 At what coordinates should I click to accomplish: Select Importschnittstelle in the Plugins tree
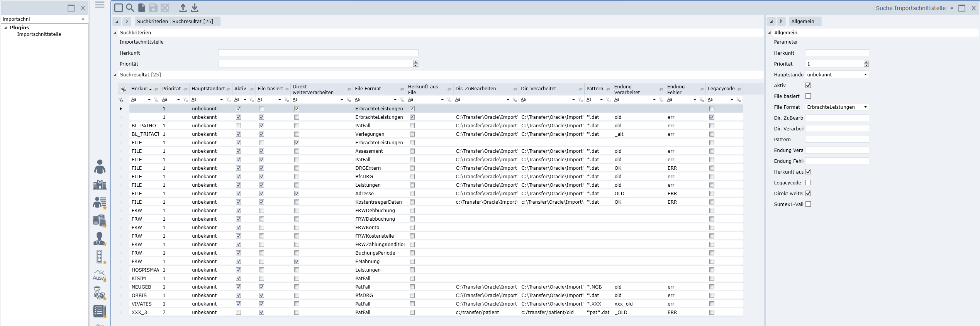[39, 34]
